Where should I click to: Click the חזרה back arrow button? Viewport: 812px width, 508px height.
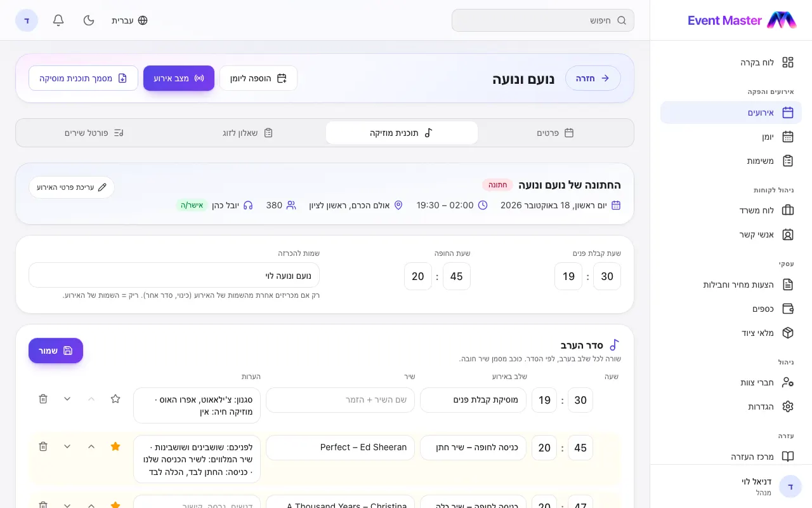[x=593, y=78]
